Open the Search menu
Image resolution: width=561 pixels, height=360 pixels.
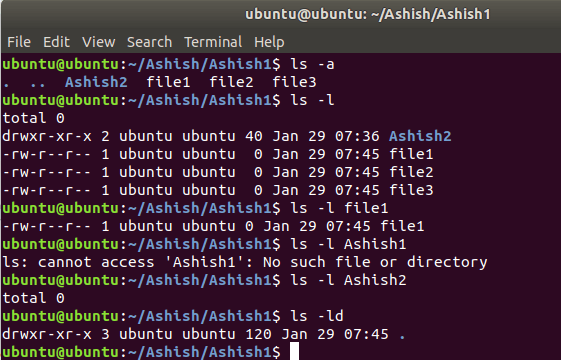149,42
